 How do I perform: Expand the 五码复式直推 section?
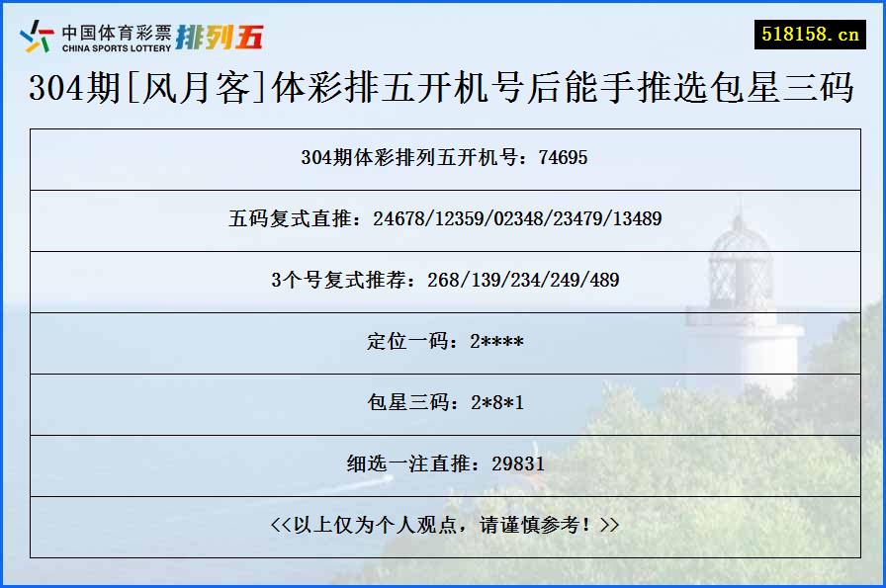pos(443,219)
